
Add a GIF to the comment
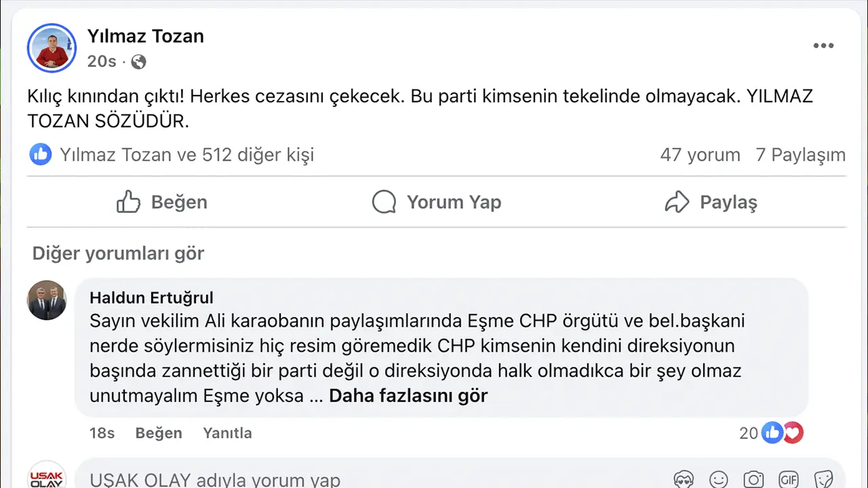[788, 480]
